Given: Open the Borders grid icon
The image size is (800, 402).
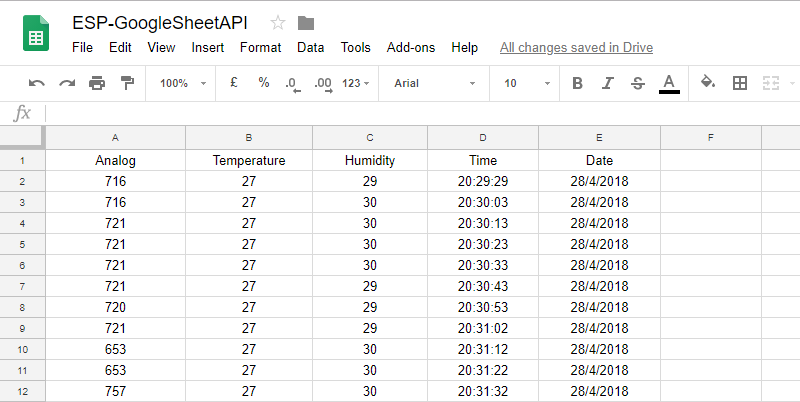Looking at the screenshot, I should click(740, 83).
